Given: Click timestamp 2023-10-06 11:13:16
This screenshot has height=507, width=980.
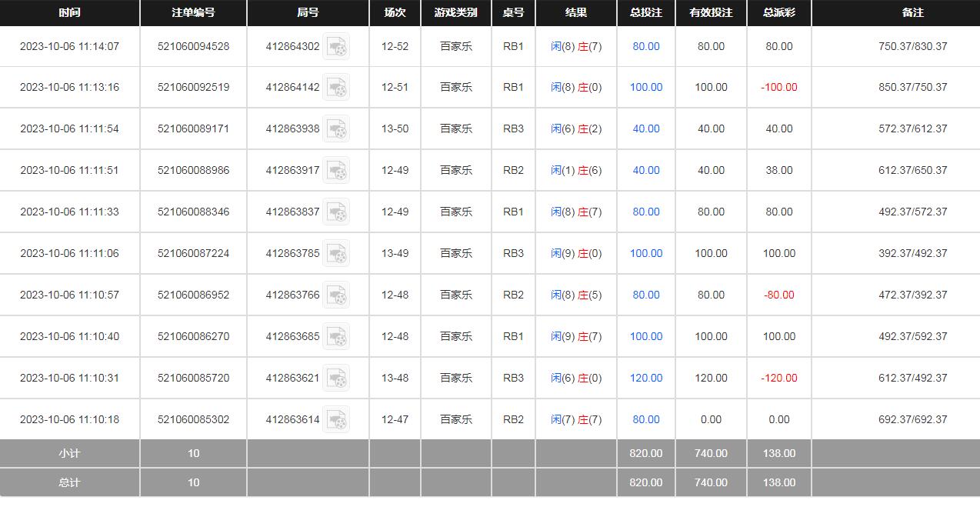Looking at the screenshot, I should pos(69,87).
